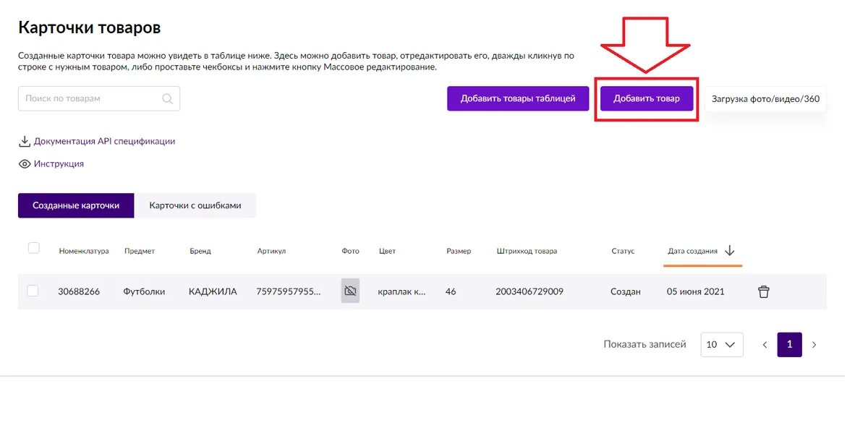Click the article cell 75975957955…

click(x=289, y=292)
